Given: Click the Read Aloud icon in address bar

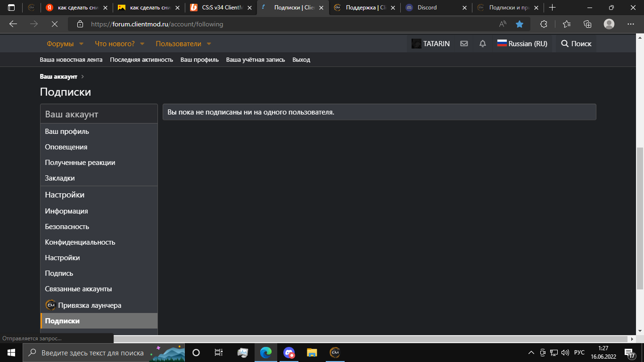Looking at the screenshot, I should pyautogui.click(x=503, y=24).
